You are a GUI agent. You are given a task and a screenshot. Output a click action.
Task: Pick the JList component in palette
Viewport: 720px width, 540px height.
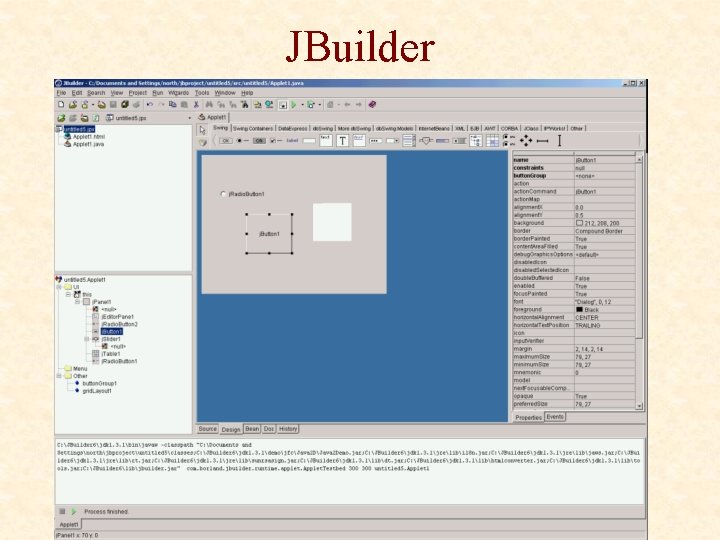[409, 141]
